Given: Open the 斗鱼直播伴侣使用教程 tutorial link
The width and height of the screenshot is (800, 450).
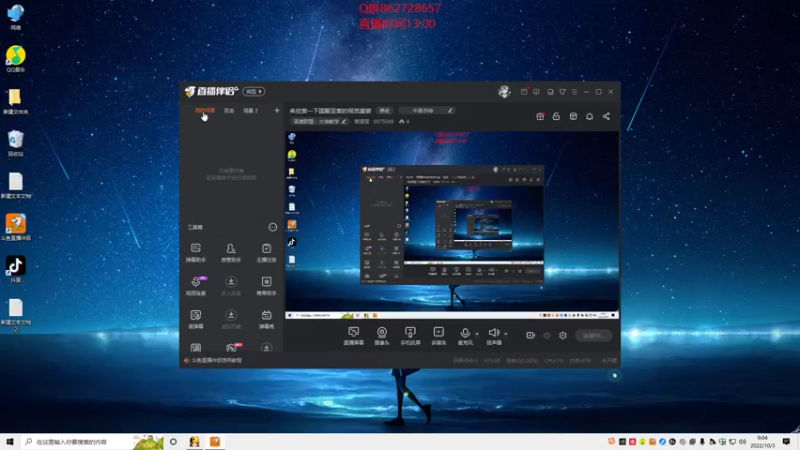Looking at the screenshot, I should tap(216, 360).
